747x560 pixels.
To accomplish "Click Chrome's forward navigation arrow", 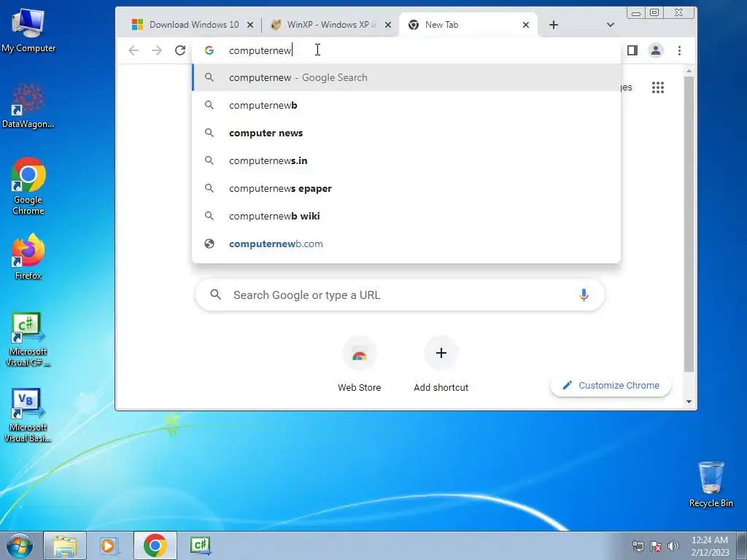I will coord(157,50).
